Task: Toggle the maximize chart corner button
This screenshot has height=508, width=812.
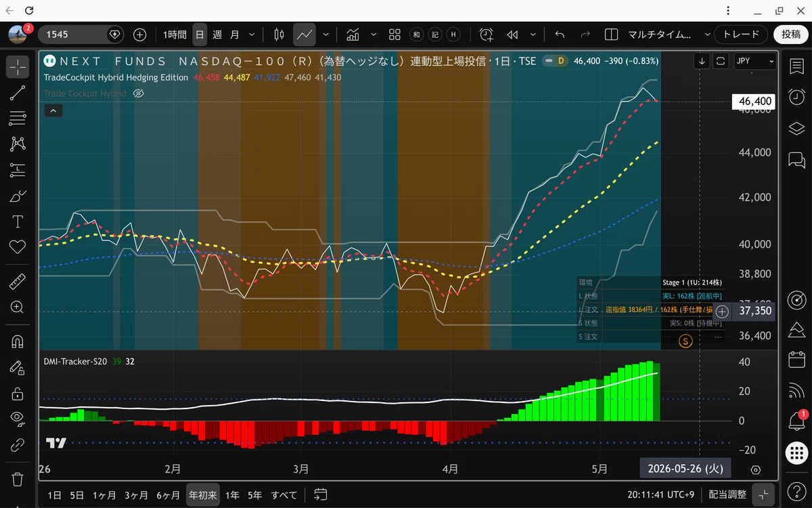Action: tap(765, 495)
